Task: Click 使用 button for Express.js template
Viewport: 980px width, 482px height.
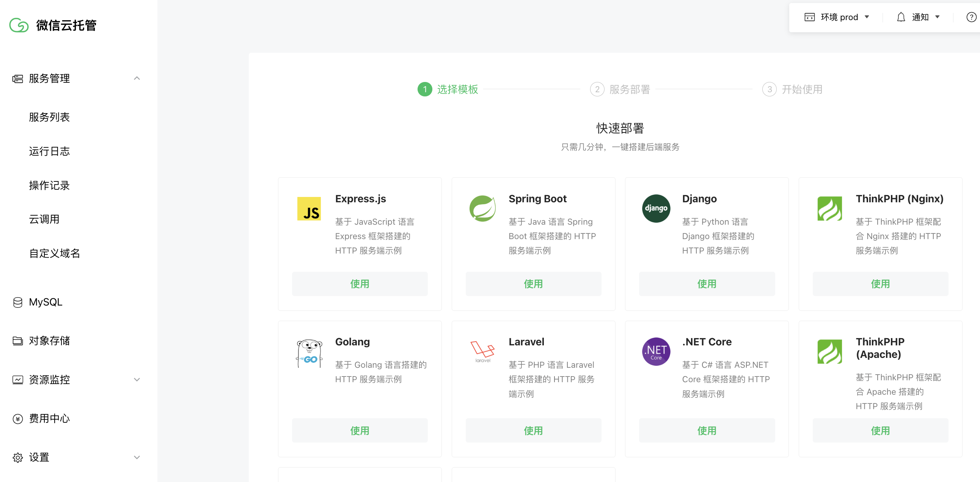Action: click(x=360, y=284)
